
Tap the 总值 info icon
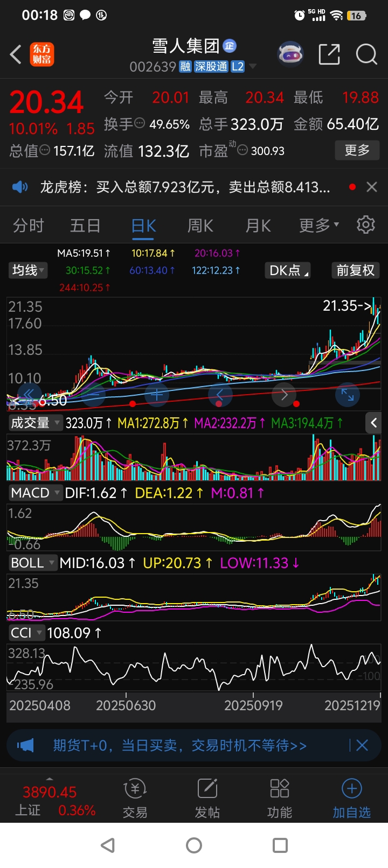(x=45, y=150)
